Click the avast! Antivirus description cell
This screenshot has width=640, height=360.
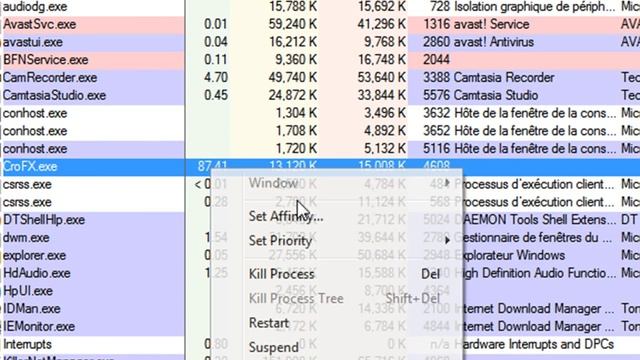click(494, 42)
